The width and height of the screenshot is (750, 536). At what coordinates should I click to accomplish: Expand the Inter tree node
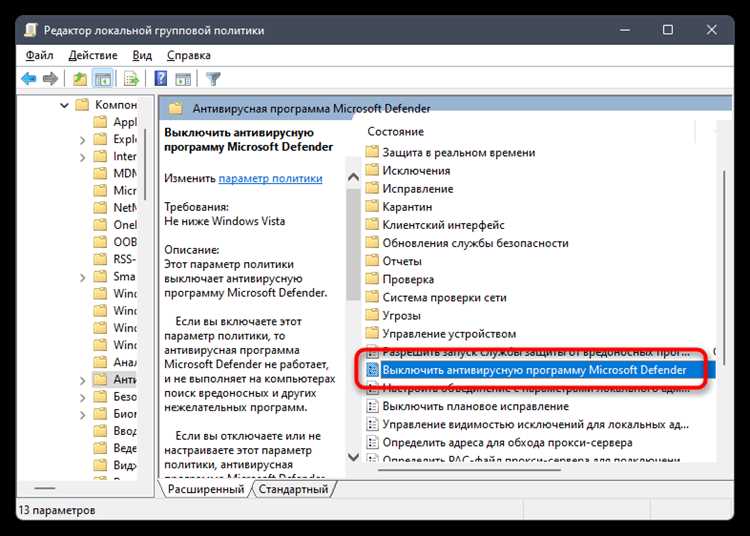coord(82,157)
